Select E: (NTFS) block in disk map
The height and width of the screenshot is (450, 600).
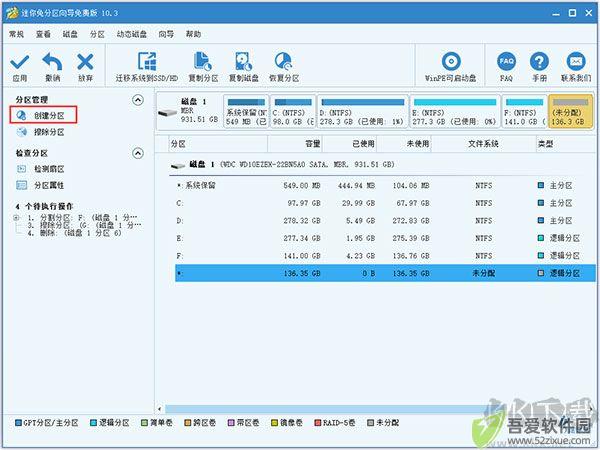click(x=455, y=111)
